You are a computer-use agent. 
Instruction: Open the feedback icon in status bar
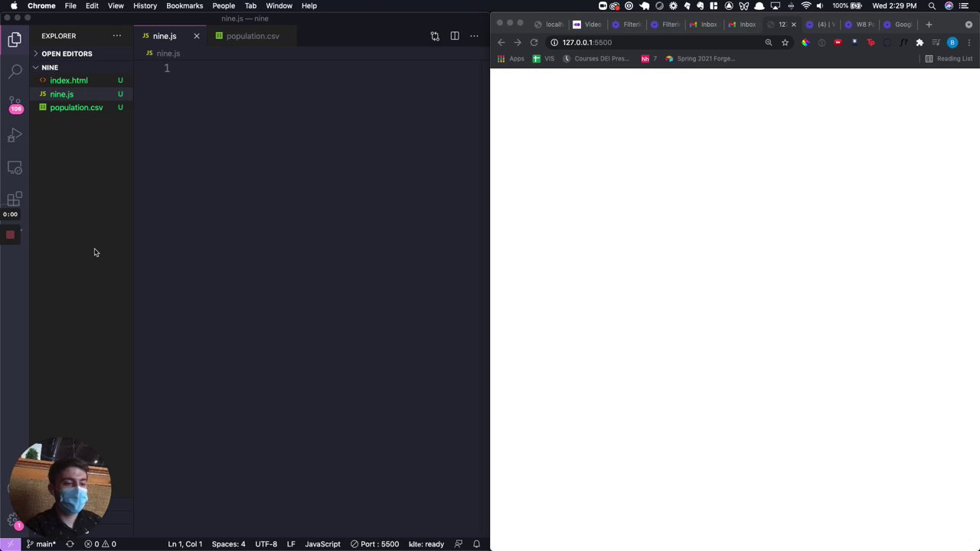pos(459,544)
